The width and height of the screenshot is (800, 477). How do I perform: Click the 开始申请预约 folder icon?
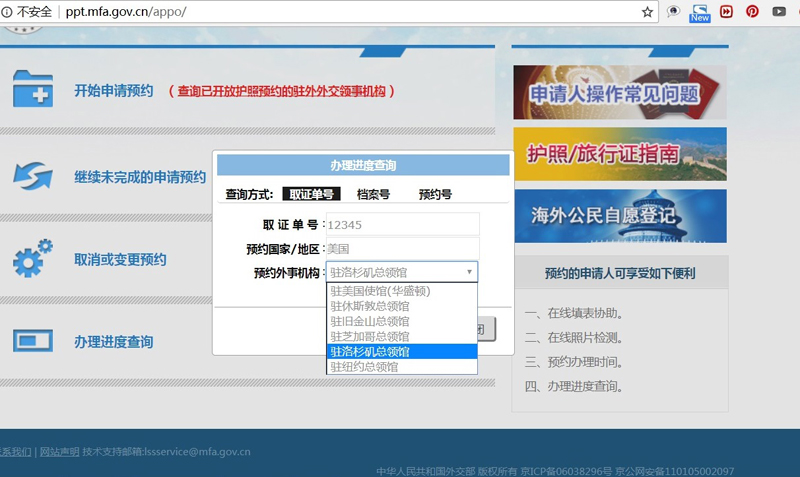point(33,89)
